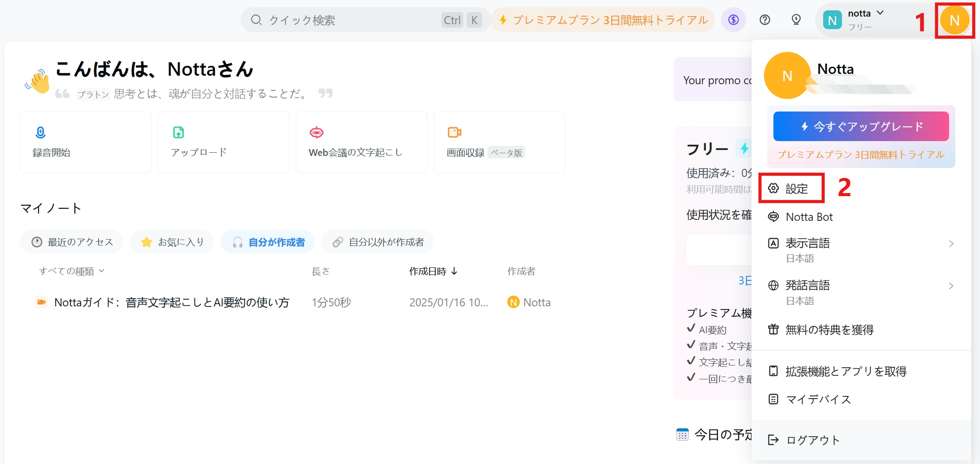Click the globe icon for 発話言語
Screen dimensions: 980x464
[x=773, y=285]
